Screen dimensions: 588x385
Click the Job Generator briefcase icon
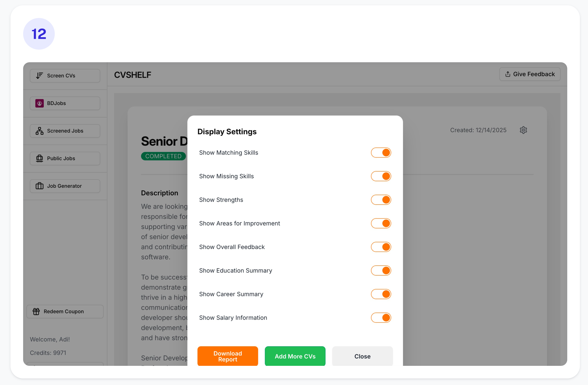[x=39, y=186]
